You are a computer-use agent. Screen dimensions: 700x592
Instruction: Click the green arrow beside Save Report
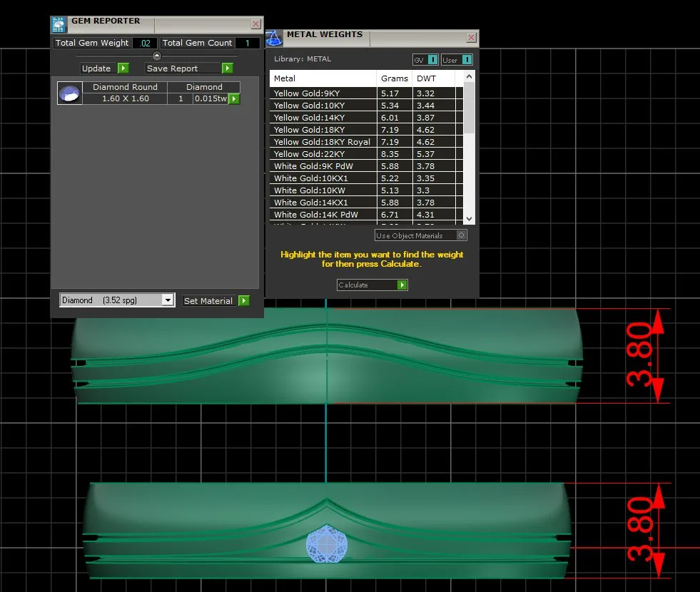[x=227, y=68]
